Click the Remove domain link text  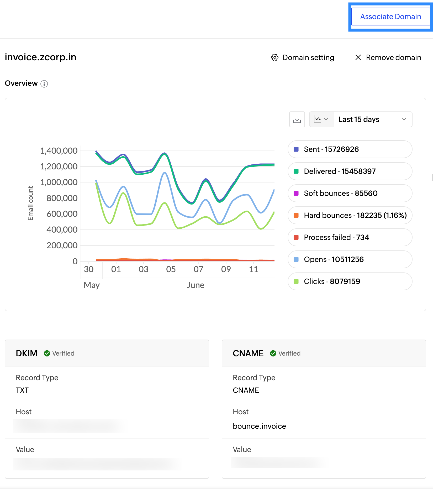[393, 57]
